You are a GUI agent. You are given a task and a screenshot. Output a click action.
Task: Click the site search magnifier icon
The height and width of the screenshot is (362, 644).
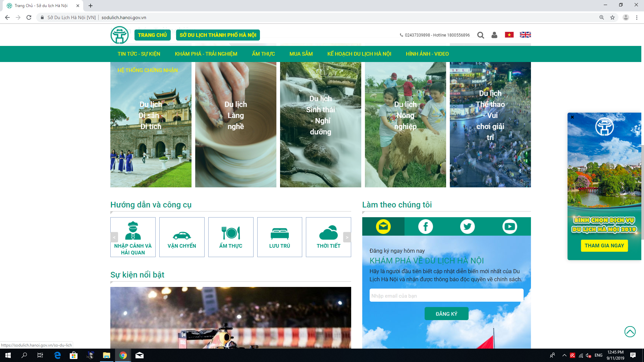tap(480, 35)
